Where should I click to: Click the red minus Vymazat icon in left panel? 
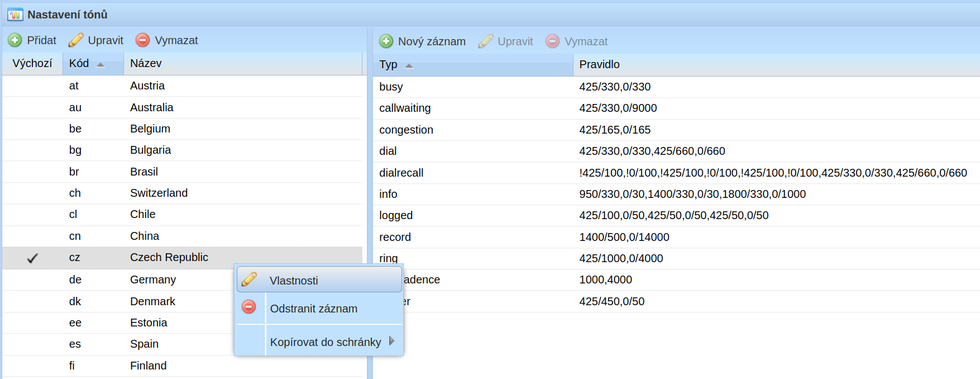click(x=143, y=40)
